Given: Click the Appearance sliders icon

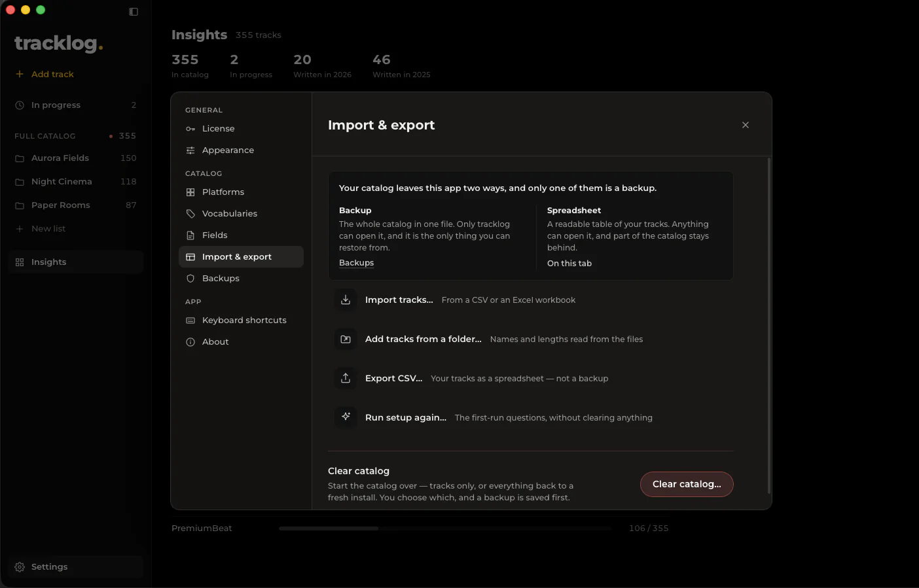Looking at the screenshot, I should [x=190, y=150].
